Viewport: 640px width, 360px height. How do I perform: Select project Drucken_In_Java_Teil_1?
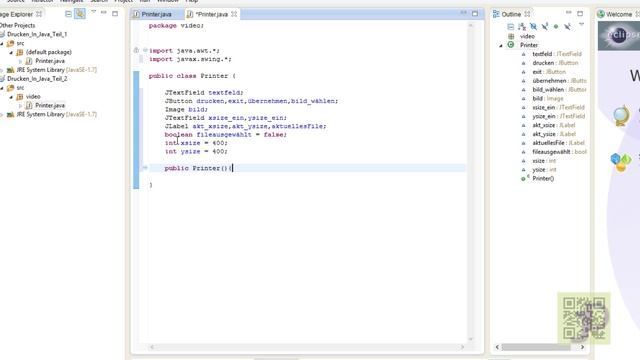tap(37, 34)
